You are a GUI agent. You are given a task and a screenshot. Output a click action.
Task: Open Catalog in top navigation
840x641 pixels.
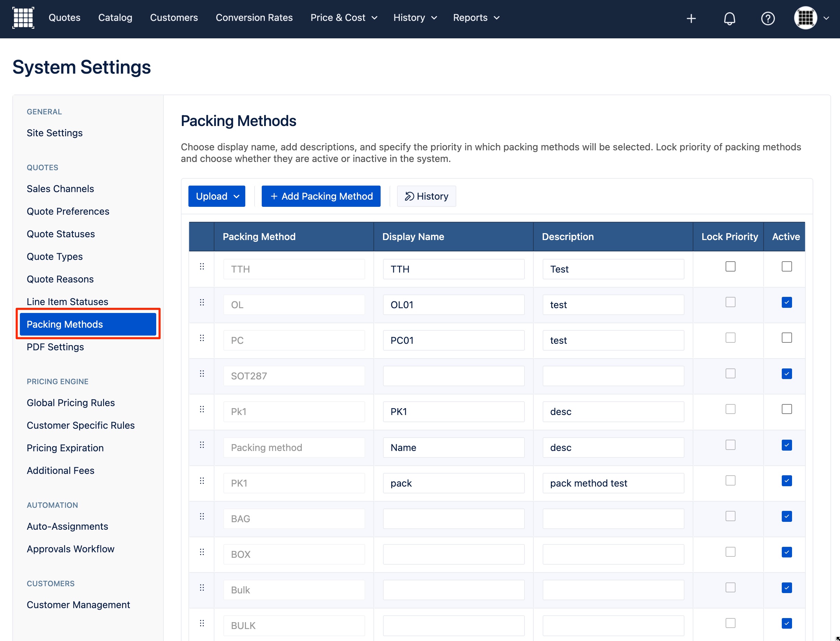[x=115, y=17]
